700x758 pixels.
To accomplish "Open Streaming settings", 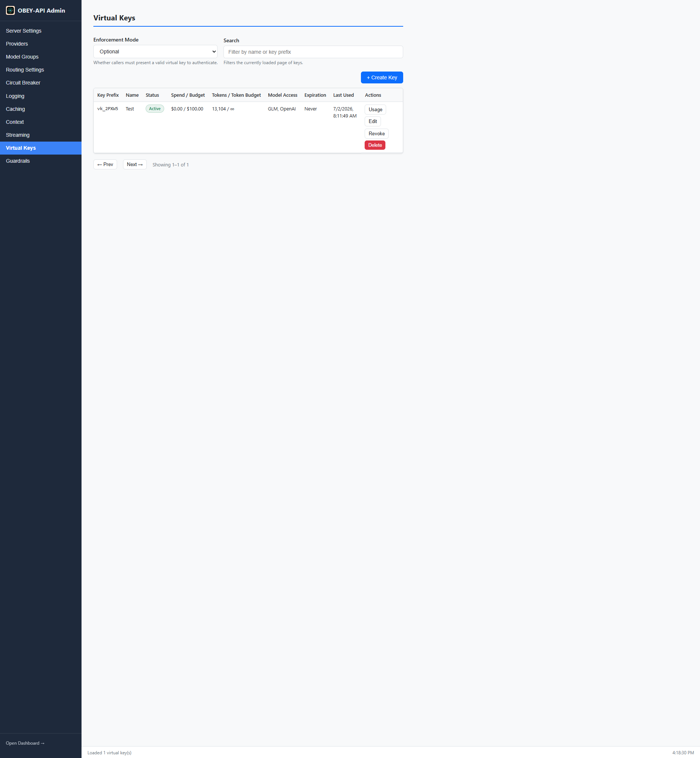I will [40, 135].
